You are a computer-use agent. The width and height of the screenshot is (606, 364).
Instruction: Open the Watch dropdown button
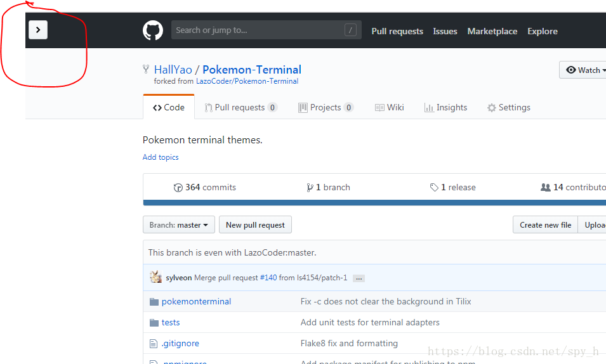[583, 70]
